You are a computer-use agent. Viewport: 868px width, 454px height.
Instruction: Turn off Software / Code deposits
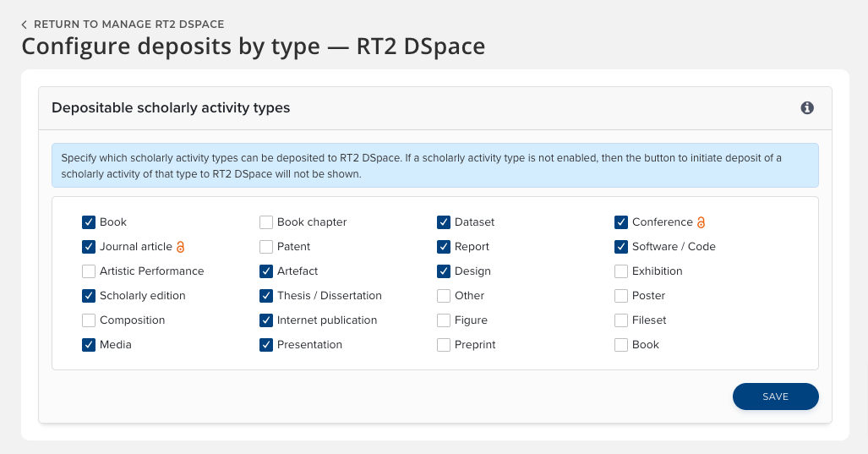point(621,247)
